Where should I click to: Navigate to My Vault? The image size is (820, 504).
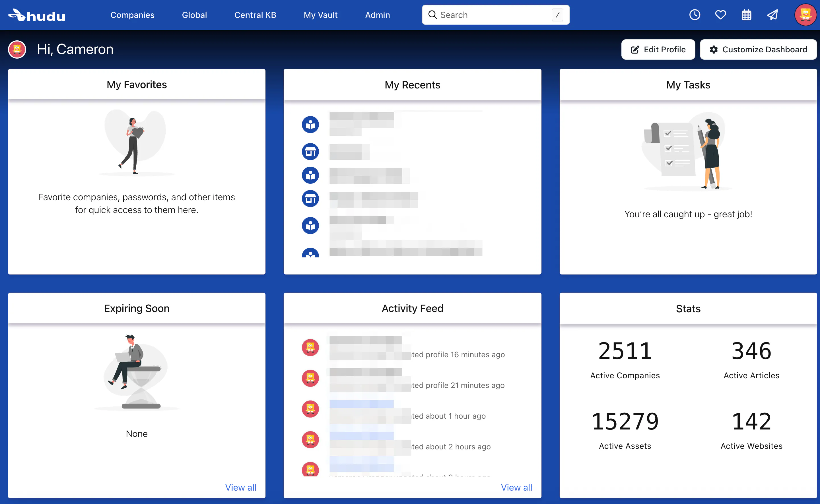pos(320,15)
